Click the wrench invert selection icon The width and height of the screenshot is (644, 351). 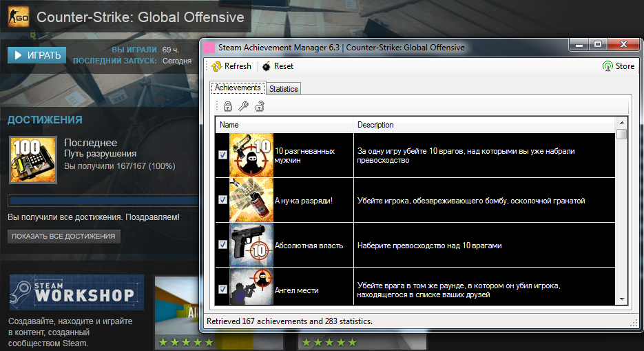243,106
